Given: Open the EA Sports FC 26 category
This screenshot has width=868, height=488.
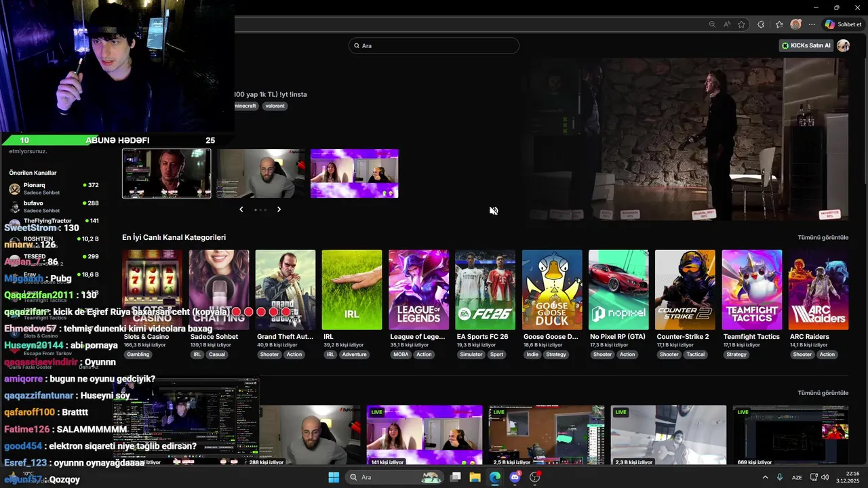Looking at the screenshot, I should point(485,289).
